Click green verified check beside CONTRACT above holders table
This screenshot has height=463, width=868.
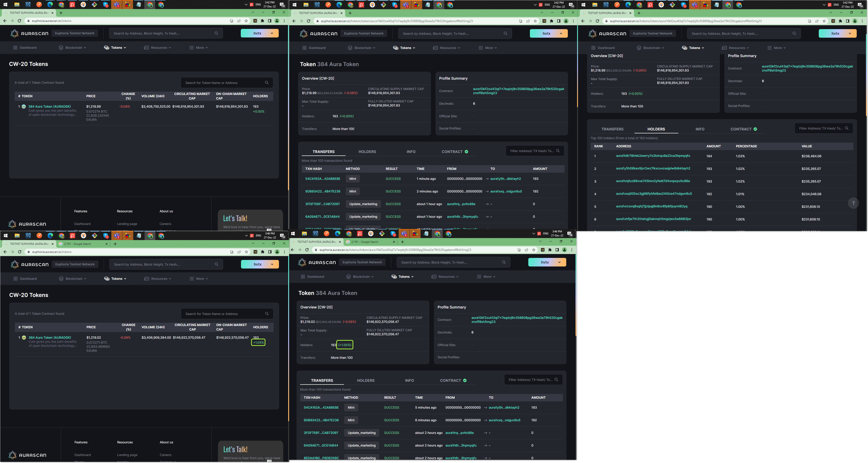tap(755, 129)
